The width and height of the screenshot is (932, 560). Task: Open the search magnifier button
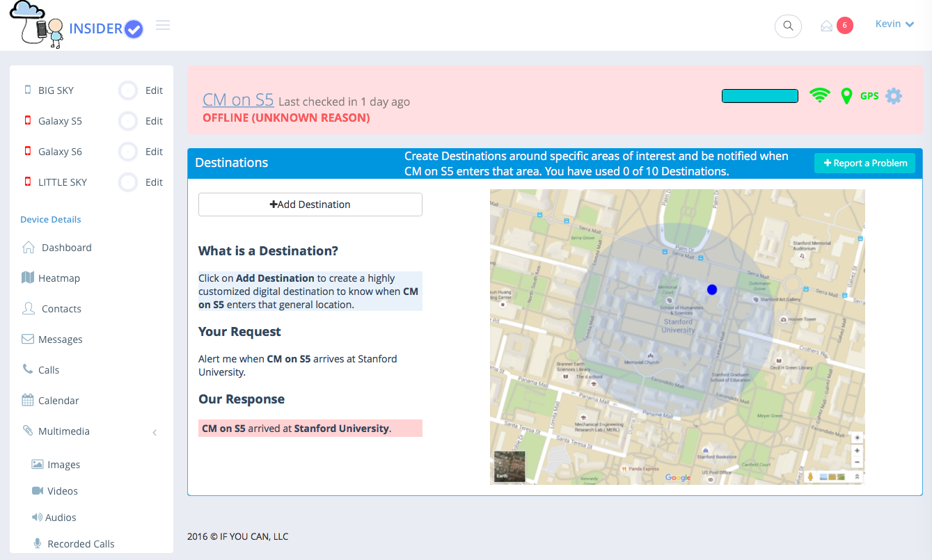tap(788, 26)
